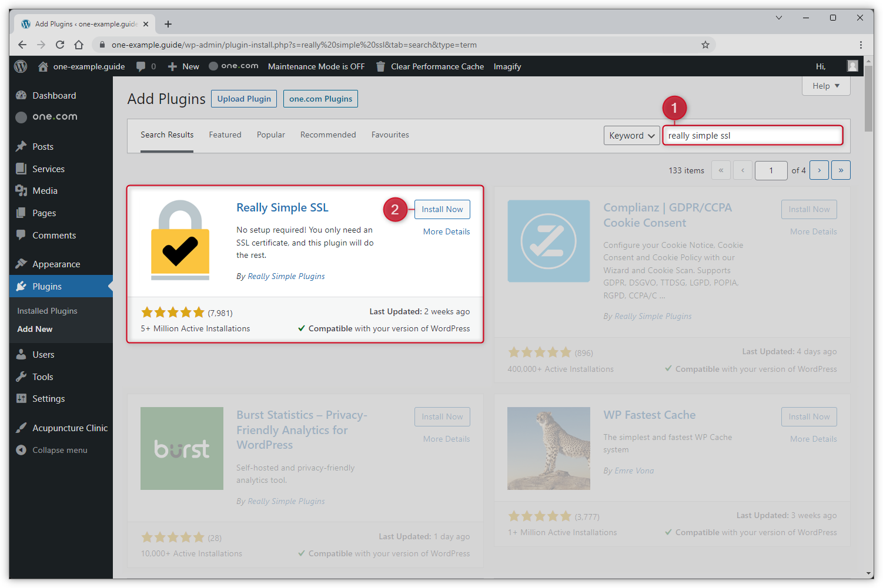Install the Burst Statistics plugin
Viewport: 883px width, 588px height.
pos(442,416)
